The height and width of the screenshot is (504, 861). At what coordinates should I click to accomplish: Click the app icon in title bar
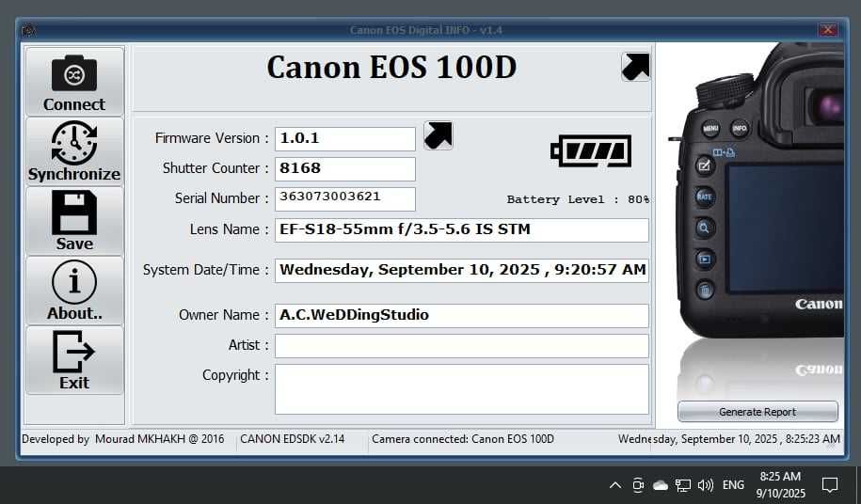point(28,30)
